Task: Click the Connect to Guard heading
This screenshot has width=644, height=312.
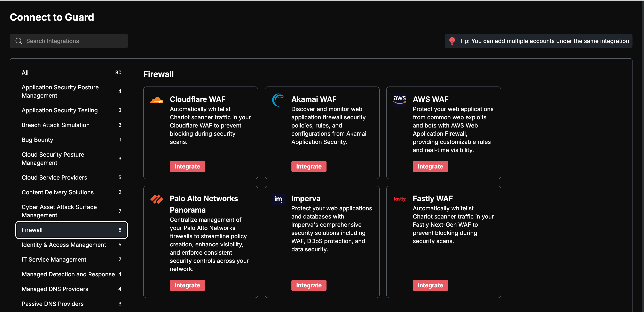Action: click(52, 17)
